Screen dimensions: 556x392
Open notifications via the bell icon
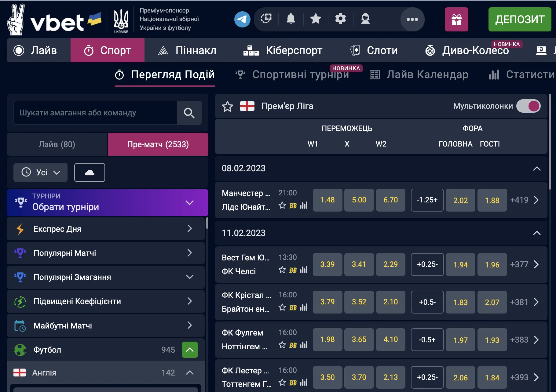[x=291, y=19]
